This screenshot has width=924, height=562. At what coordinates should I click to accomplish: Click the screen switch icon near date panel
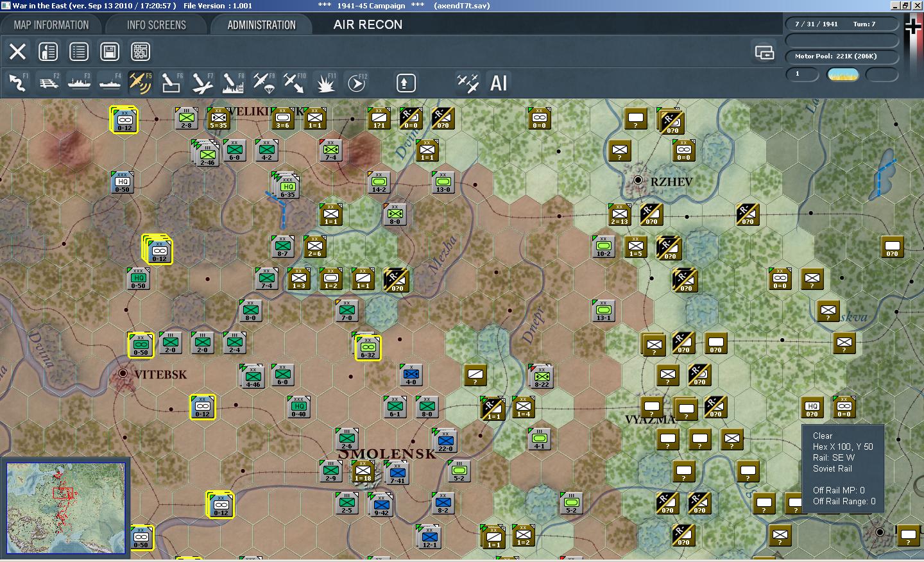point(764,52)
